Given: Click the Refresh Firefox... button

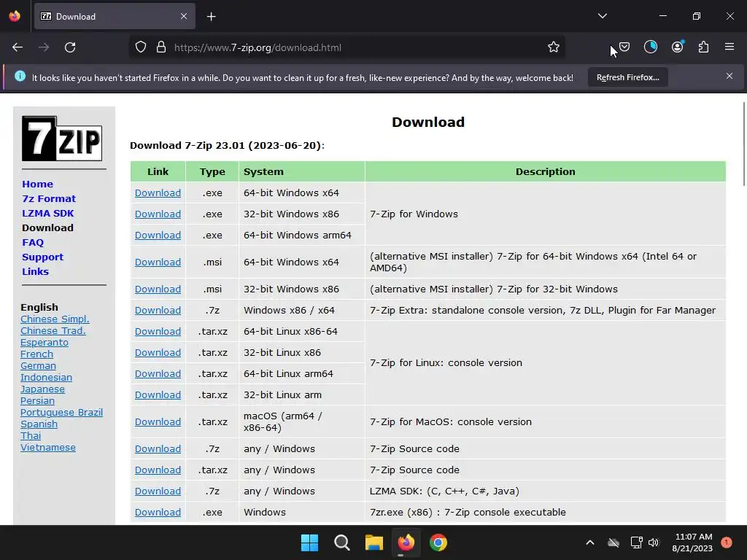Looking at the screenshot, I should (628, 77).
